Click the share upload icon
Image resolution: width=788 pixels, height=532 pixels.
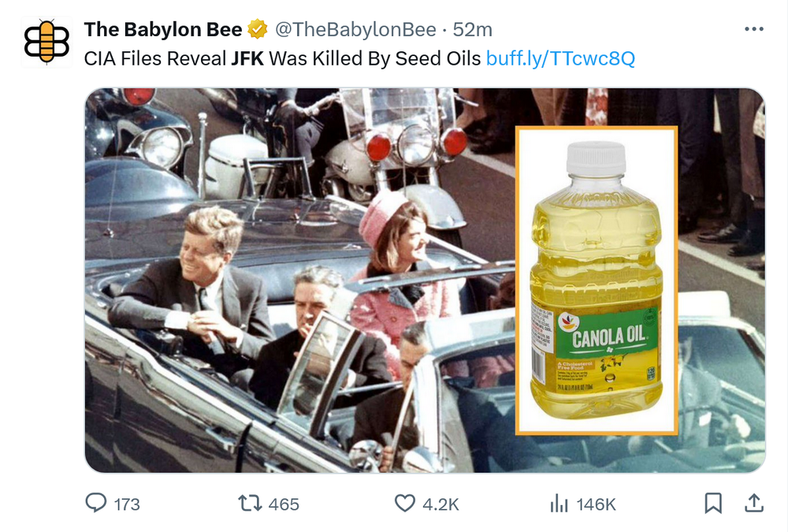click(x=753, y=503)
